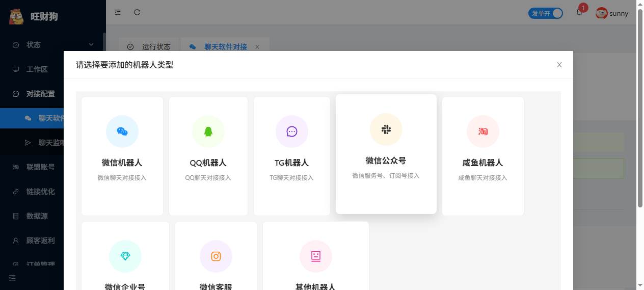
Task: Choose the 其他机器人 robot face icon
Action: (316, 256)
